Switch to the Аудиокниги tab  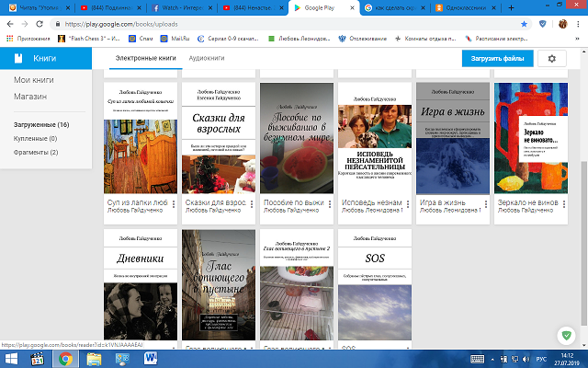(207, 57)
